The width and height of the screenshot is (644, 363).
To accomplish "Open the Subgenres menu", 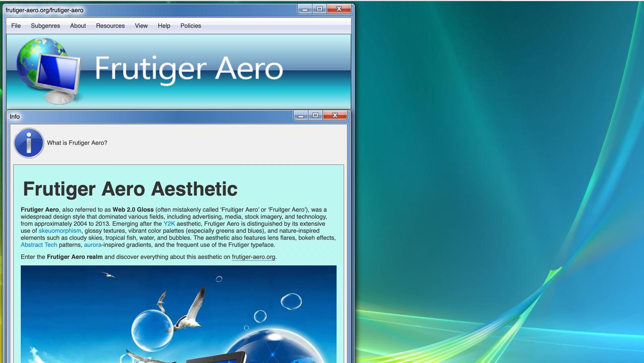I will pyautogui.click(x=45, y=26).
